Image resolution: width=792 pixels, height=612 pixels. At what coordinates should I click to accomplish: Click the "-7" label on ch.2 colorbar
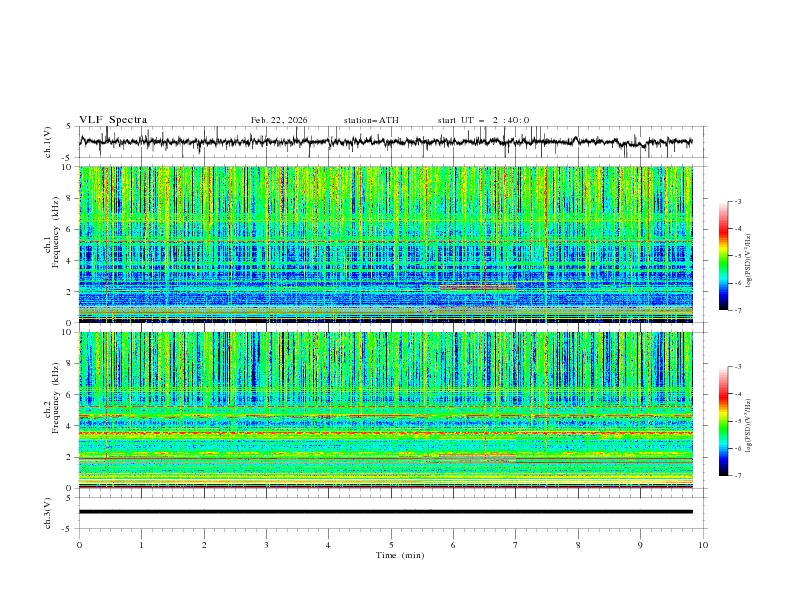(x=737, y=475)
